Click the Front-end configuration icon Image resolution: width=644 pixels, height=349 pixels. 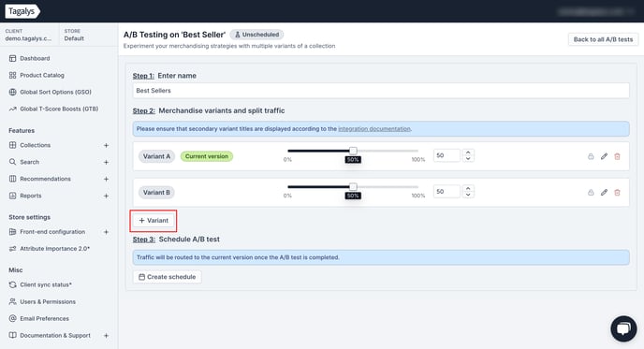pyautogui.click(x=13, y=232)
